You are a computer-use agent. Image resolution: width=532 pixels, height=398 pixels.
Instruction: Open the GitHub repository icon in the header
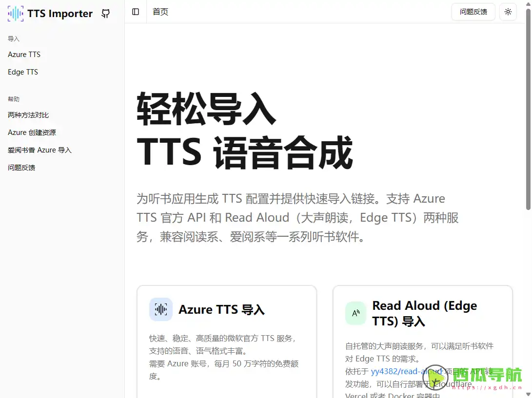coord(105,14)
